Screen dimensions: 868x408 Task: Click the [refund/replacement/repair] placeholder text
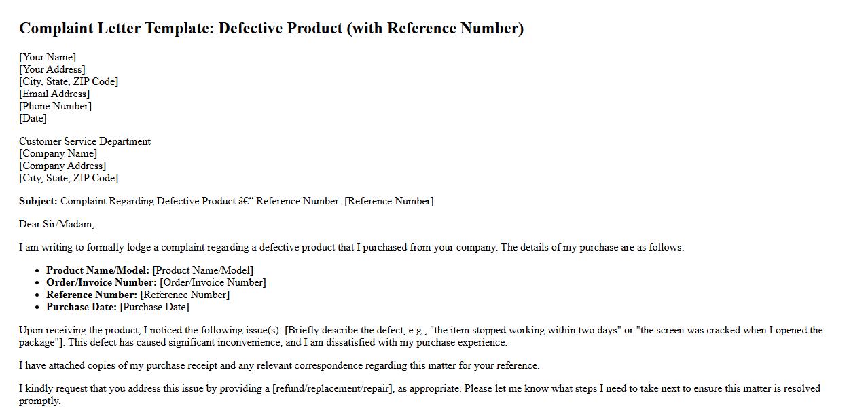333,388
